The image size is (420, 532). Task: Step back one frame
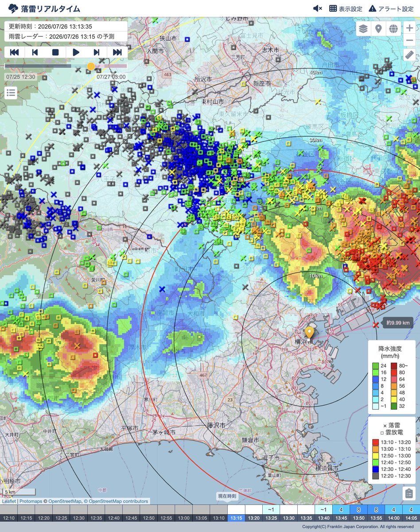point(35,52)
